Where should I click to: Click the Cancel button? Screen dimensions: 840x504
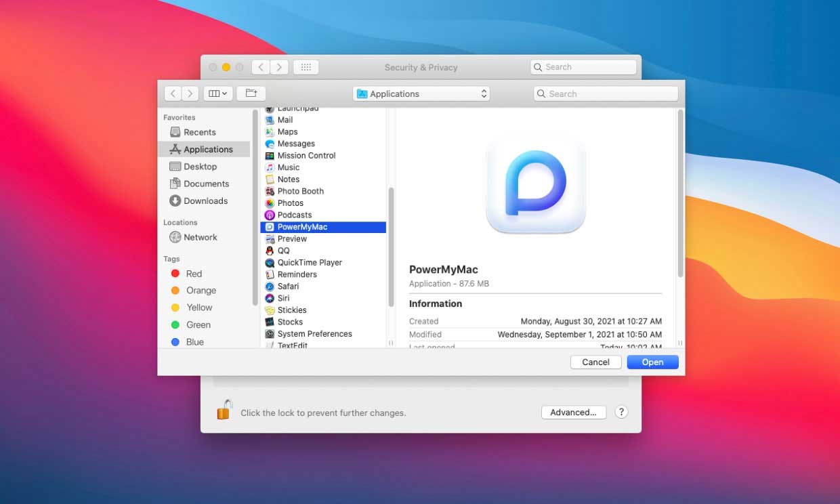[x=595, y=362]
